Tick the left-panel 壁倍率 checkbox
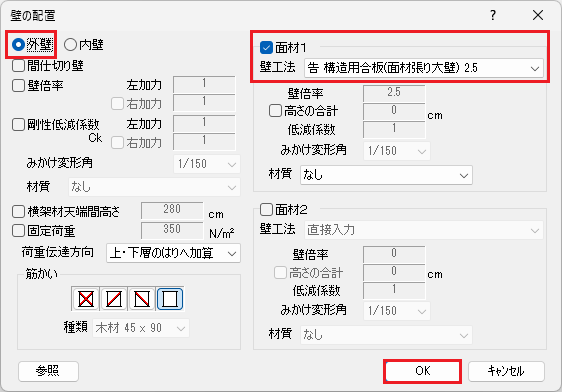The image size is (562, 392). [18, 86]
